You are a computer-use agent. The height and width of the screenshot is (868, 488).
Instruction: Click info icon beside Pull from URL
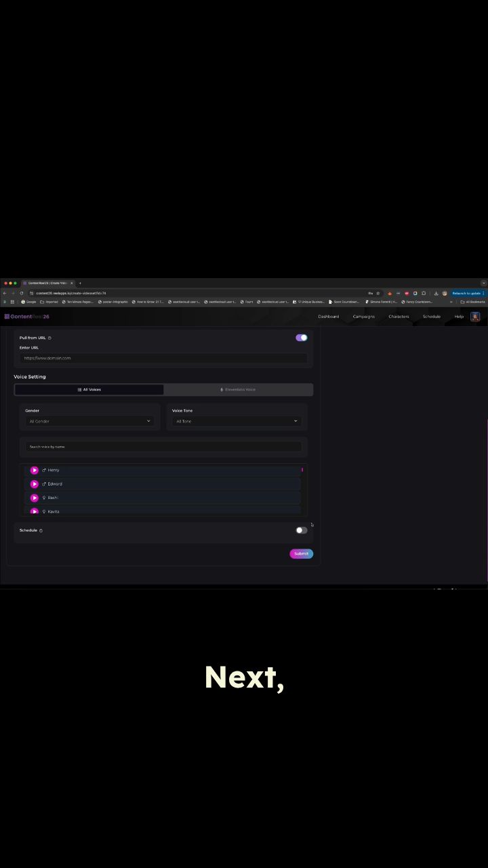click(49, 338)
